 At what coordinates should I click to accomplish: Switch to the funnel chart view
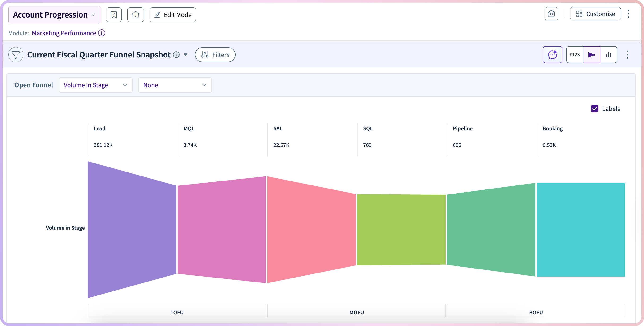click(x=591, y=55)
